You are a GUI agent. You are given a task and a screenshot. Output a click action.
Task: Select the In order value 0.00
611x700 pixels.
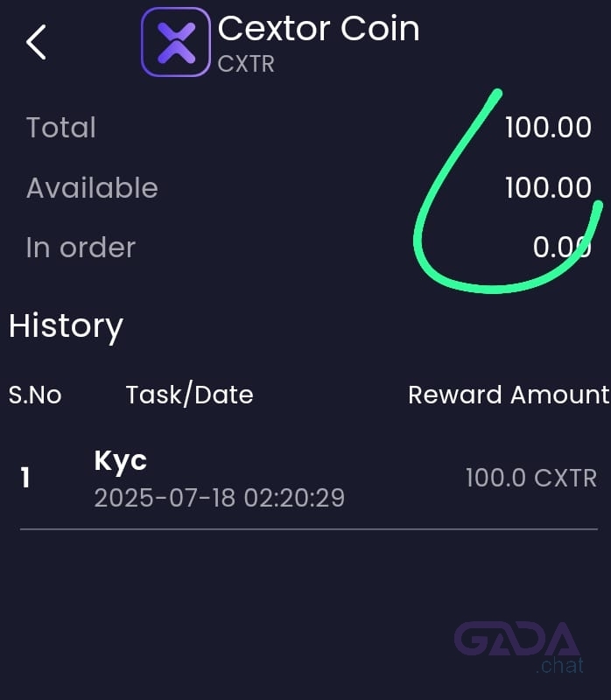[x=562, y=248]
